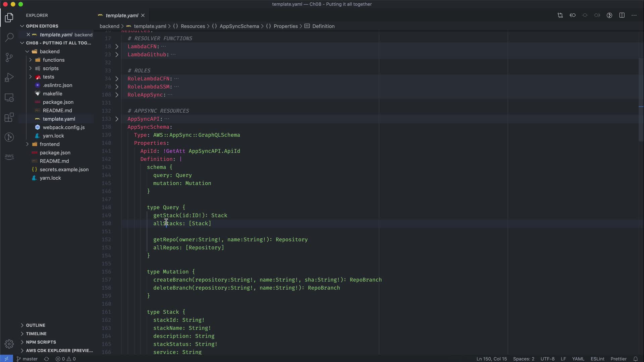Expand the folded LambdaCFN block

117,47
